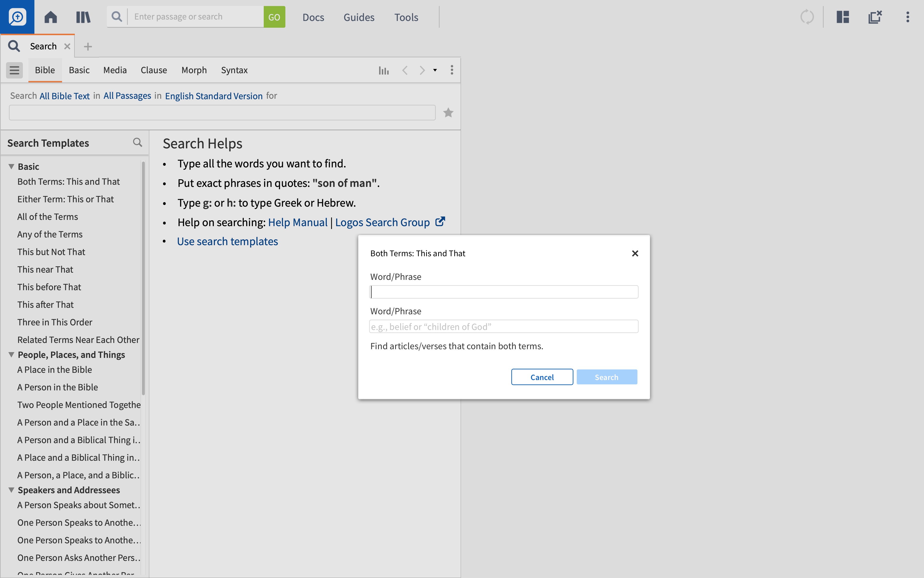This screenshot has width=924, height=578.
Task: Click Use search templates link
Action: [x=228, y=242]
